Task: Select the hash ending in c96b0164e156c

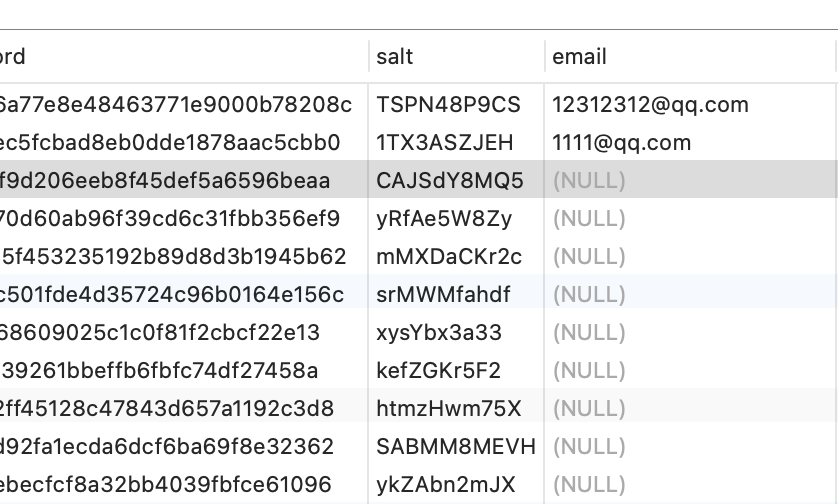Action: click(x=172, y=294)
